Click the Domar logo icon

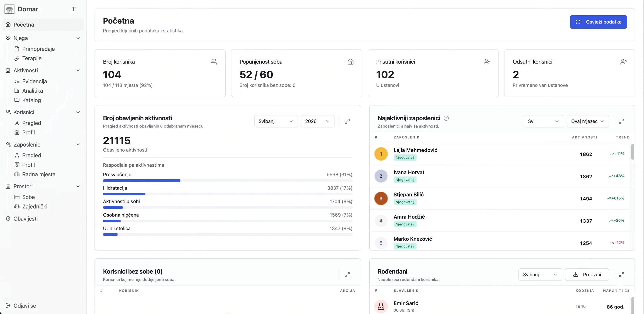tap(9, 9)
